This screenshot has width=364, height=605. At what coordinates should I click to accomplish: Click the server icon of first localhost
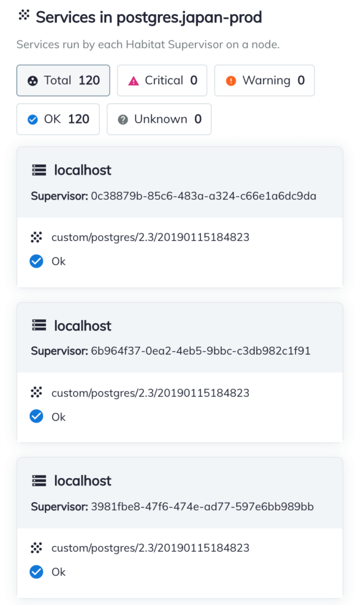point(39,171)
